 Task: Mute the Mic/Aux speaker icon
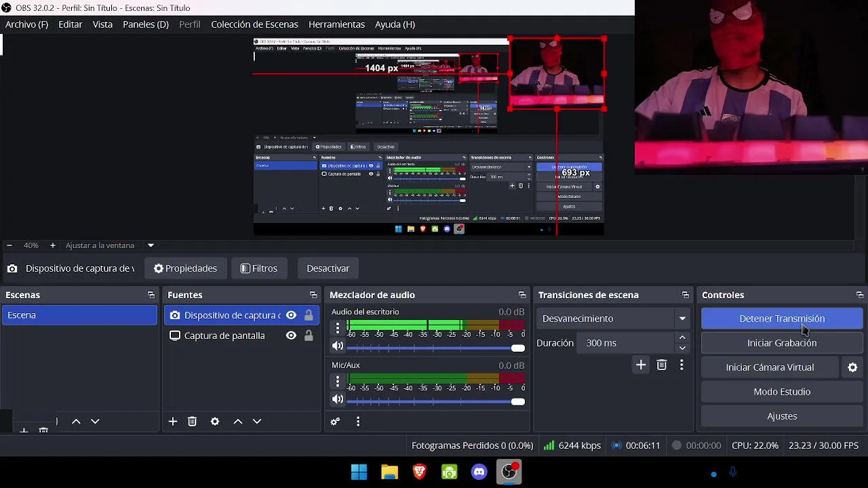[x=337, y=399]
